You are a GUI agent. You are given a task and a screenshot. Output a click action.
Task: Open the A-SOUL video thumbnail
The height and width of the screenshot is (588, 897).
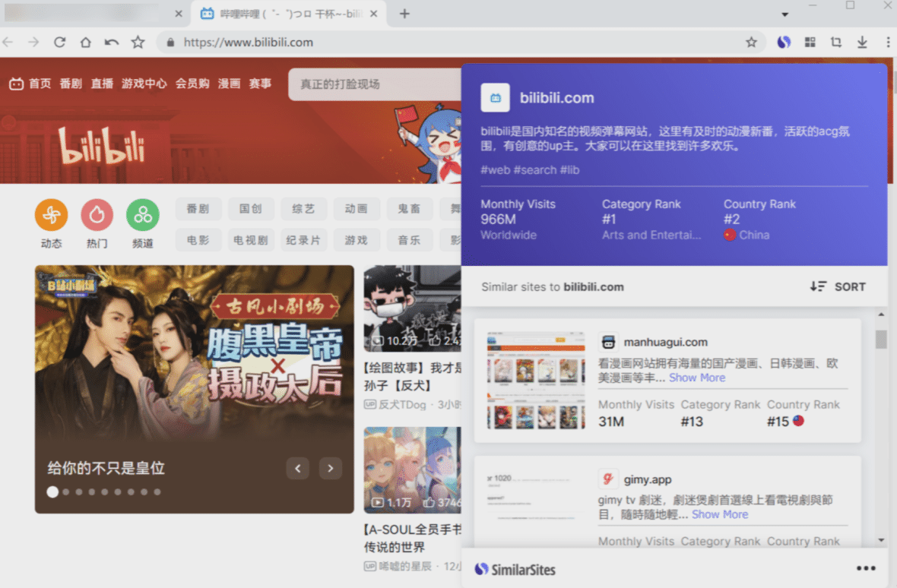(x=413, y=469)
